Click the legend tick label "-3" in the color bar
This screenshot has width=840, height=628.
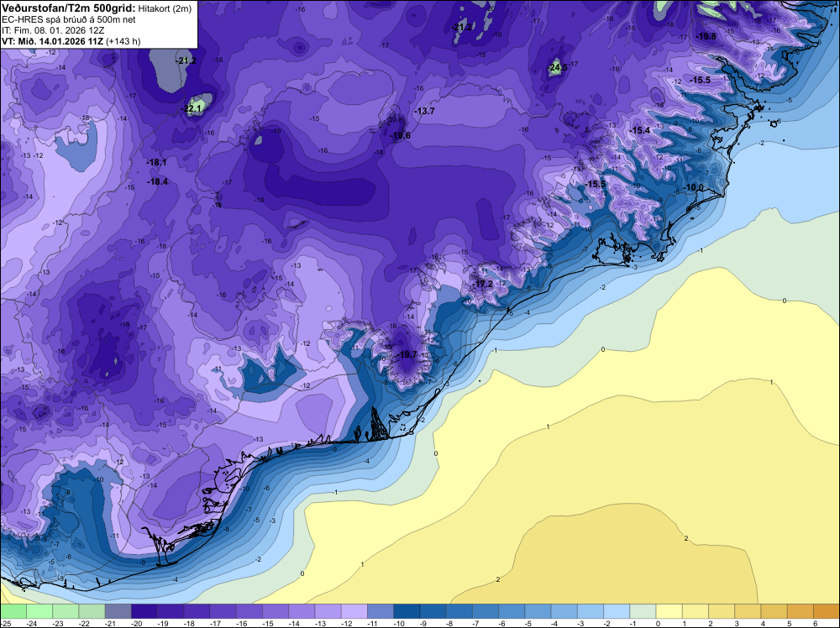(579, 623)
